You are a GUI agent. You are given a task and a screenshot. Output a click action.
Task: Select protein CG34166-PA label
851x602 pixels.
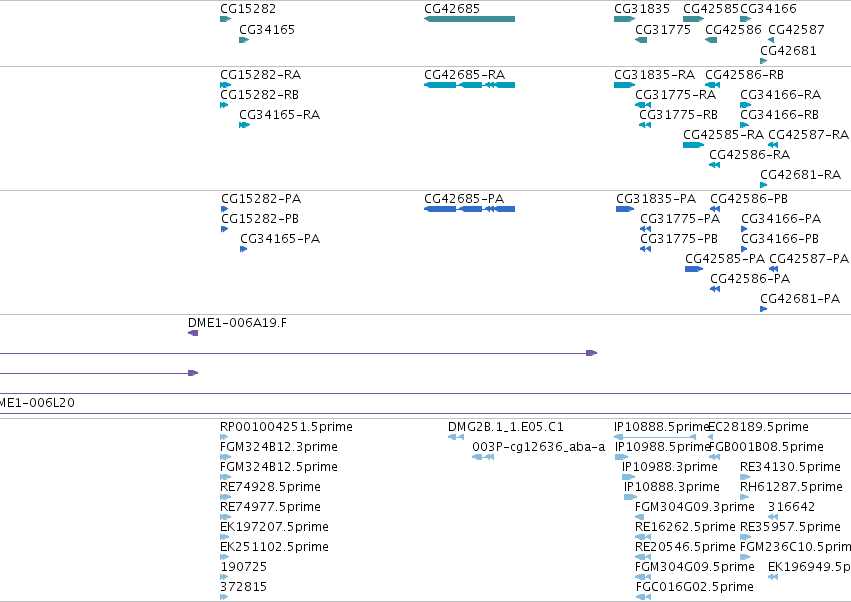[x=781, y=219]
